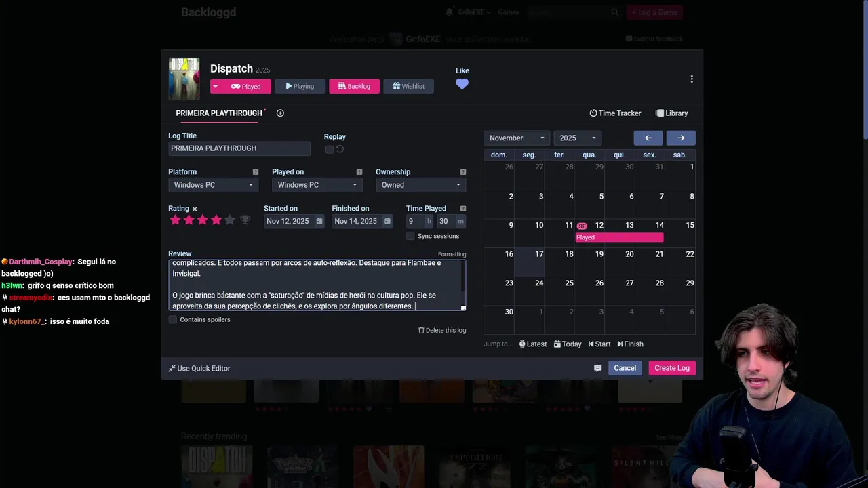Set rating to the third star
Screen dimensions: 868x488
coord(203,220)
